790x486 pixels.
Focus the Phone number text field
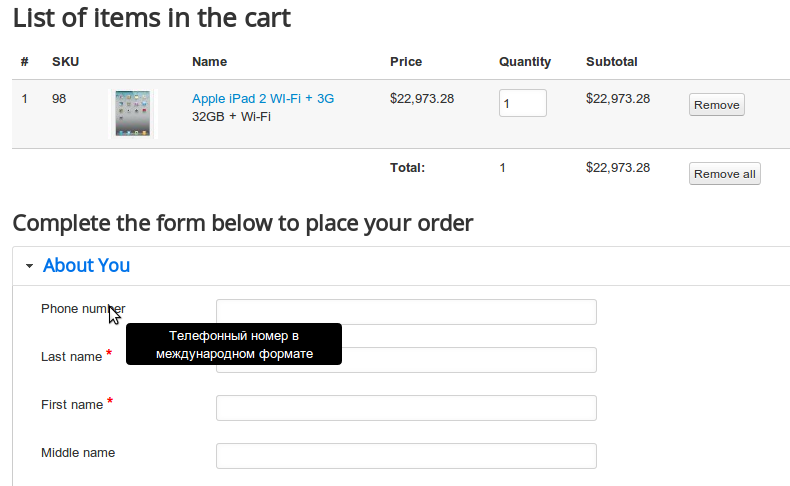[406, 312]
